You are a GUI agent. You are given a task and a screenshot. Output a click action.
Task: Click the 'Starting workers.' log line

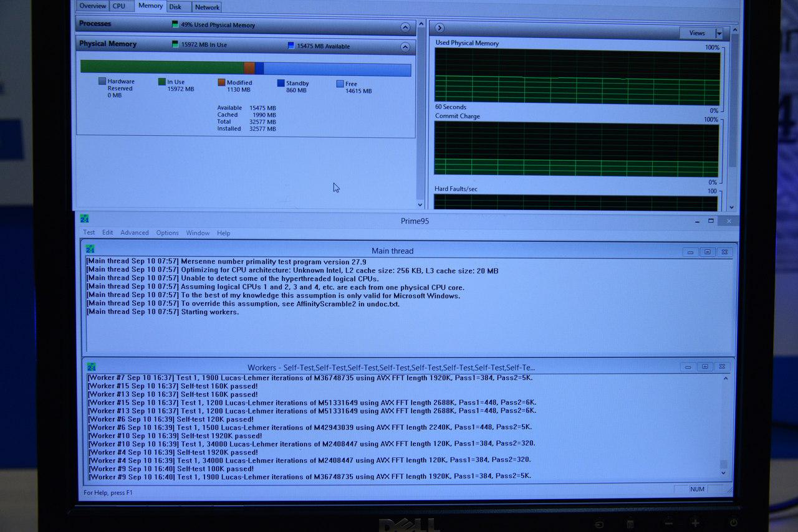tap(163, 311)
